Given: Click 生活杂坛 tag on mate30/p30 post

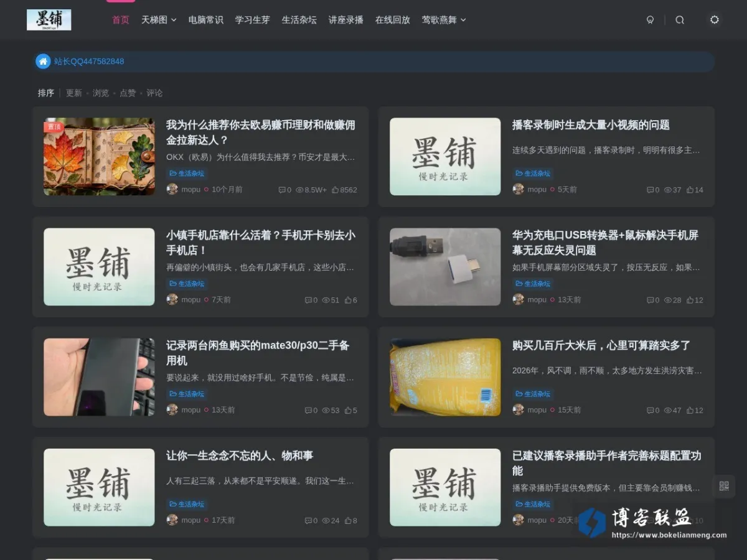Looking at the screenshot, I should [187, 394].
